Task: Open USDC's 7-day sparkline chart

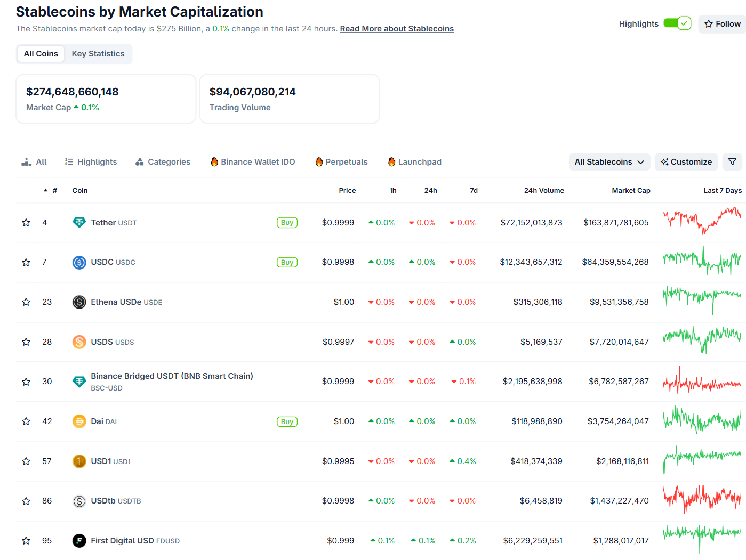Action: 702,261
